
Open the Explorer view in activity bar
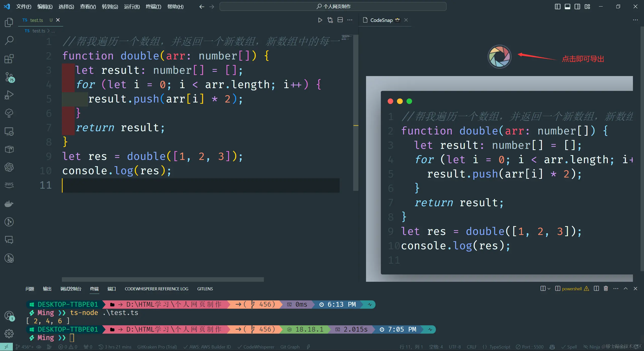tap(9, 22)
